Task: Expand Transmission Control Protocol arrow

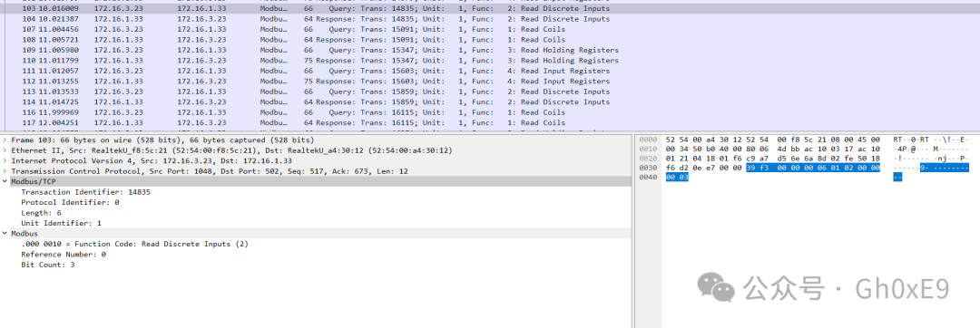Action: coord(5,171)
